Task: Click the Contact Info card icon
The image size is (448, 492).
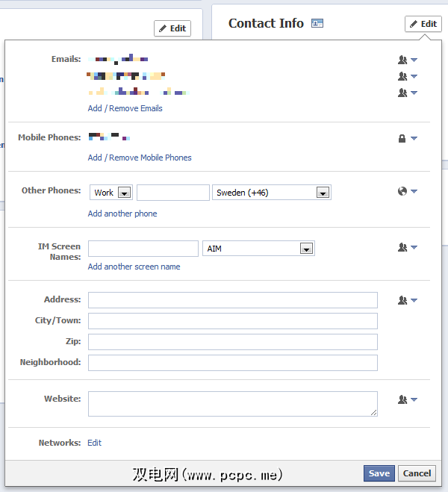Action: 317,23
